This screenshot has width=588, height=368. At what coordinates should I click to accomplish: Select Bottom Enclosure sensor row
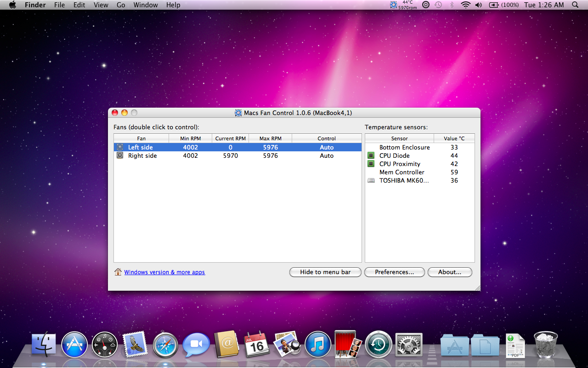[420, 147]
